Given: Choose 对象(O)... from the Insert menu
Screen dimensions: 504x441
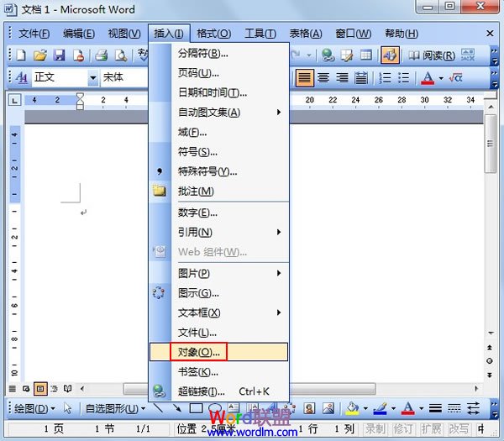Looking at the screenshot, I should click(218, 352).
